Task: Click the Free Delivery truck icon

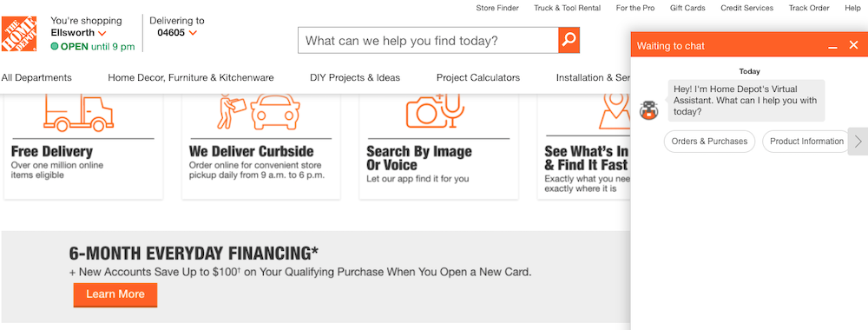Action: click(78, 112)
